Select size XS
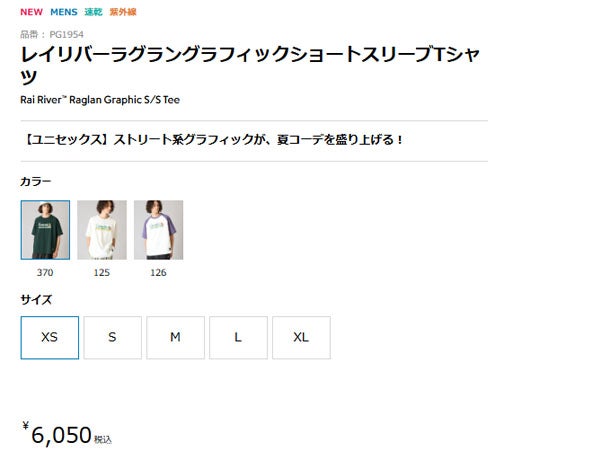This screenshot has height=450, width=600. click(50, 338)
